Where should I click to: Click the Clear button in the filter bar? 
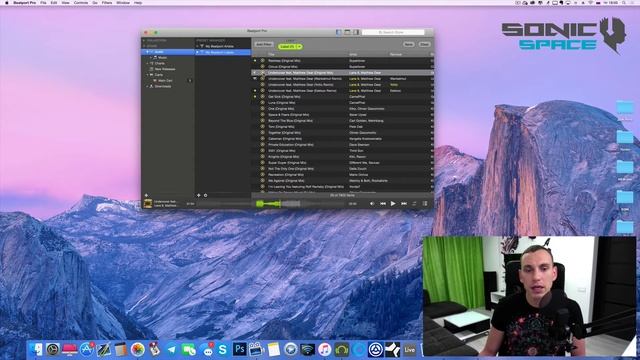424,44
